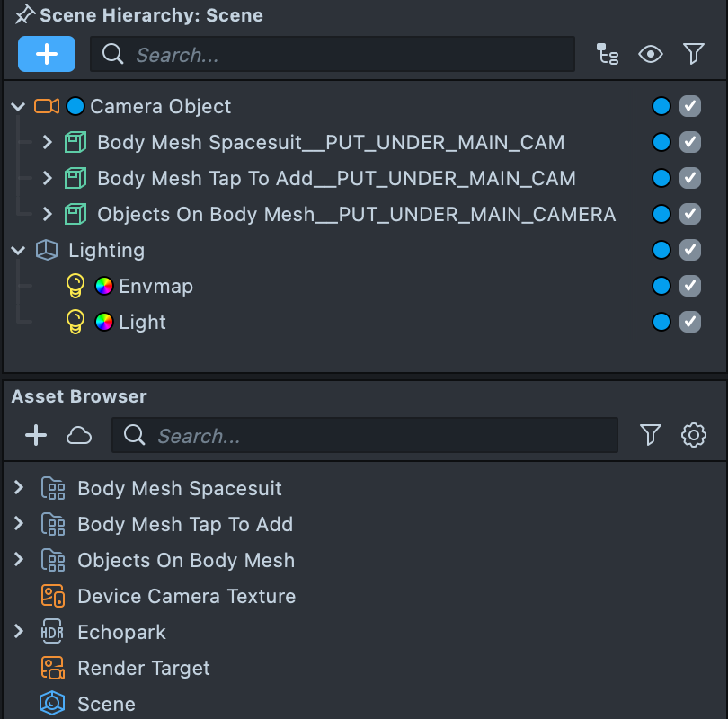Select the Render Target asset

click(x=143, y=668)
